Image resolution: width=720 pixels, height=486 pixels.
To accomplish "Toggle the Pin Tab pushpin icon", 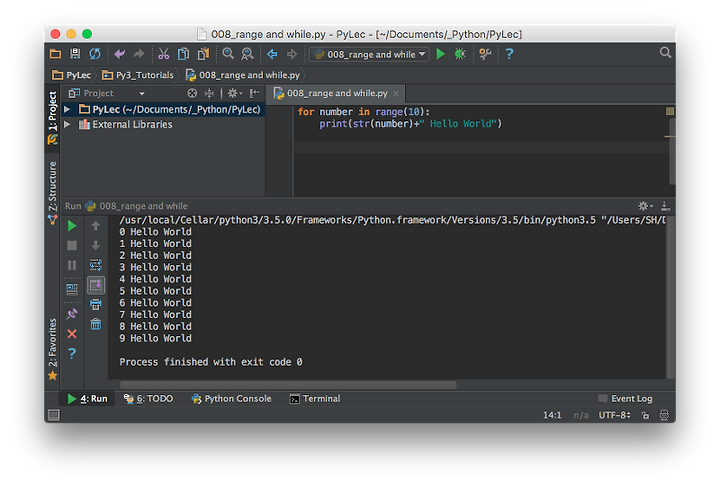I will coord(72,314).
